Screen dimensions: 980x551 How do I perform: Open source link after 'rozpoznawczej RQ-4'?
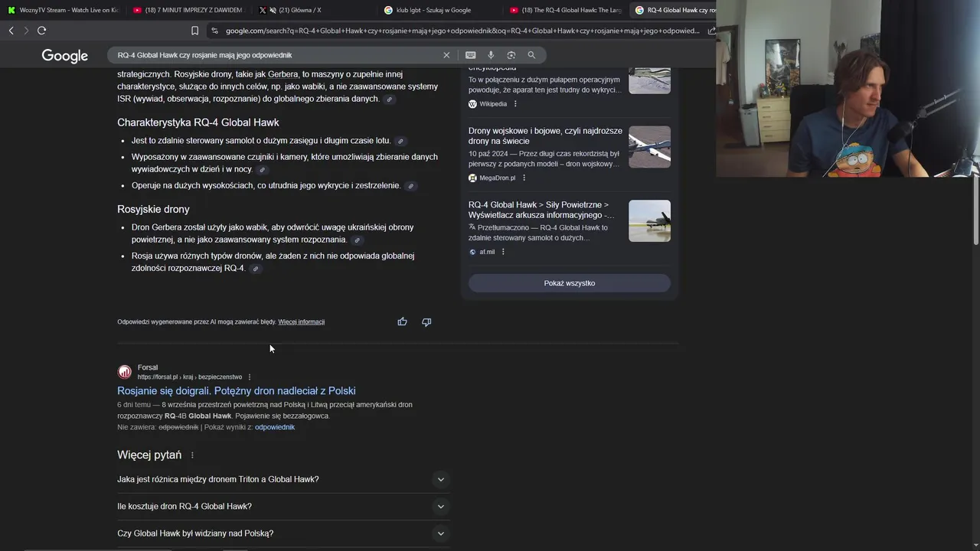[256, 269]
